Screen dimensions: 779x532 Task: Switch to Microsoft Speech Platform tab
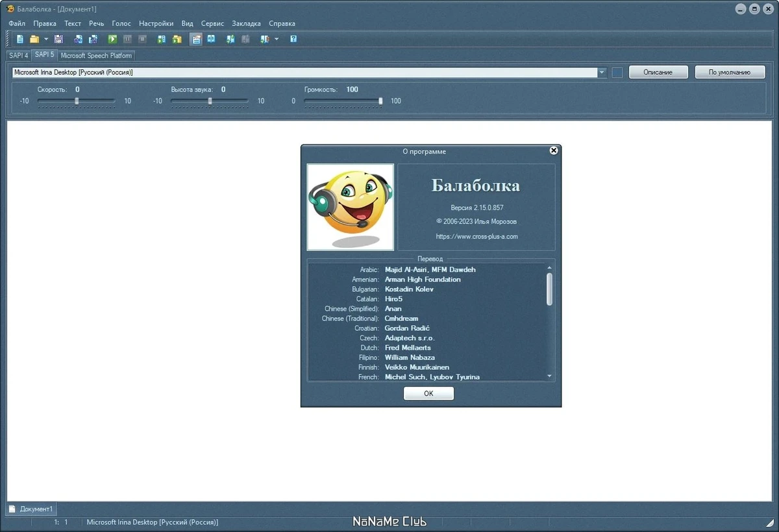coord(96,56)
